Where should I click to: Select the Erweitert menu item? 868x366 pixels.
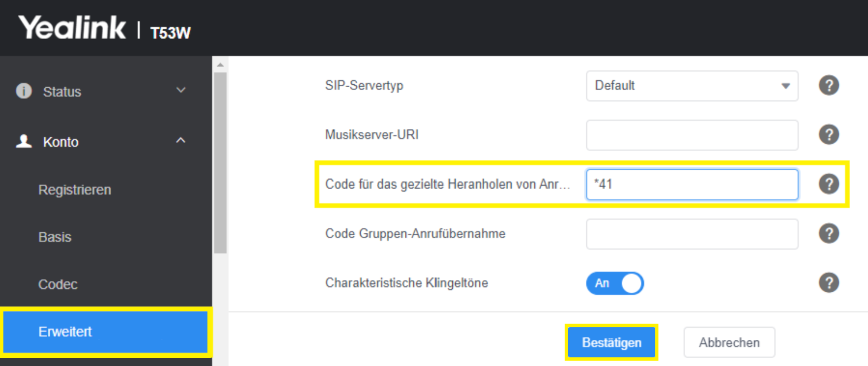click(x=105, y=332)
